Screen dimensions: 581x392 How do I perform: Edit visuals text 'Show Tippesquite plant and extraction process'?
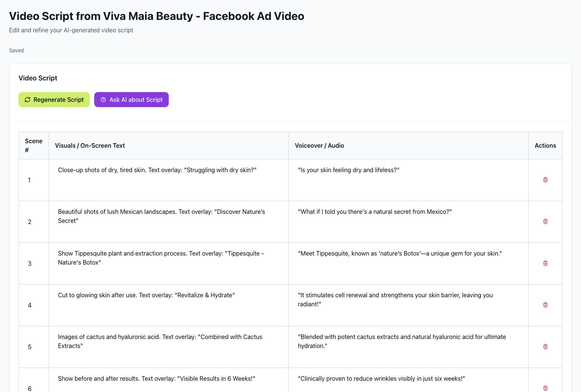coord(169,263)
